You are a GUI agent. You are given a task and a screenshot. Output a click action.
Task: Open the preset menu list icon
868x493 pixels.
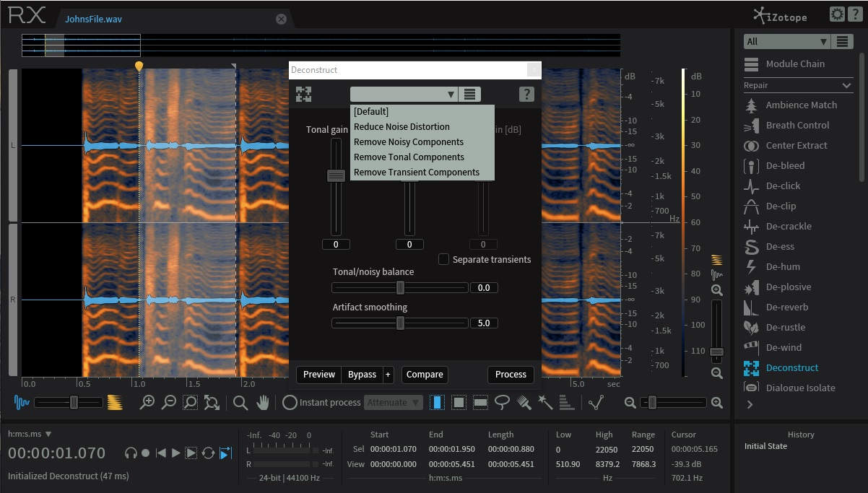coord(470,94)
